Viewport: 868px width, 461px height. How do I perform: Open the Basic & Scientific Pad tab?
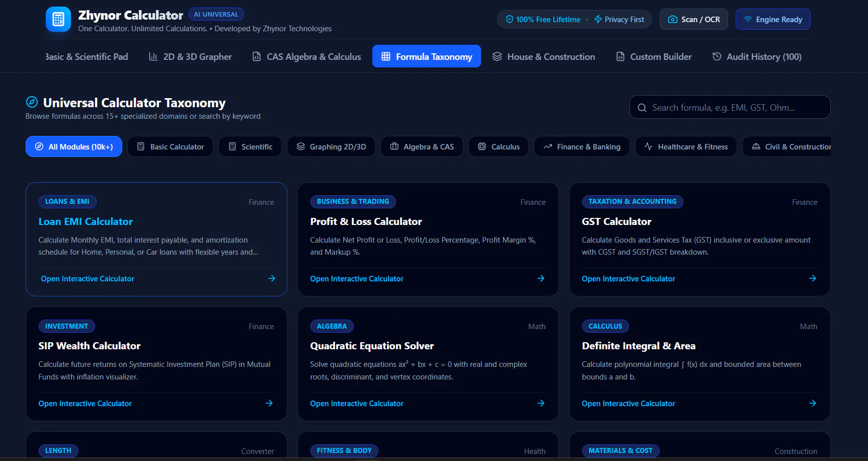point(87,56)
